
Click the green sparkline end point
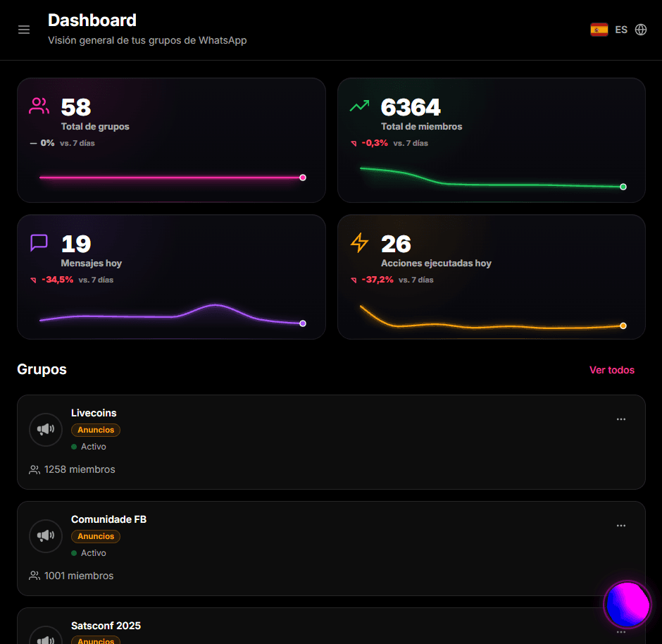click(623, 187)
